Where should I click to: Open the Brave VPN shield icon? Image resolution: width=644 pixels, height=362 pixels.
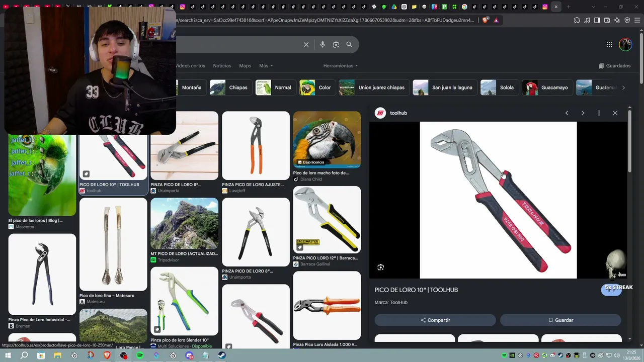click(x=627, y=20)
